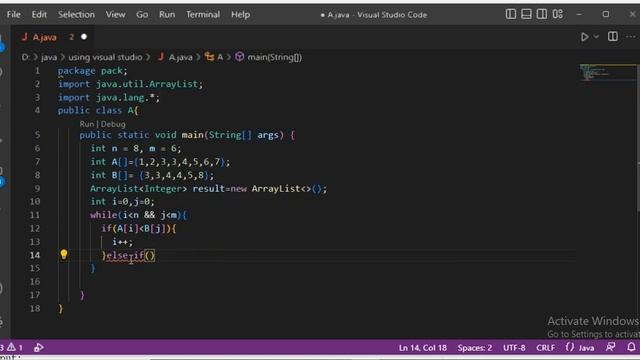Toggle bottom panel layout icon

tap(527, 14)
